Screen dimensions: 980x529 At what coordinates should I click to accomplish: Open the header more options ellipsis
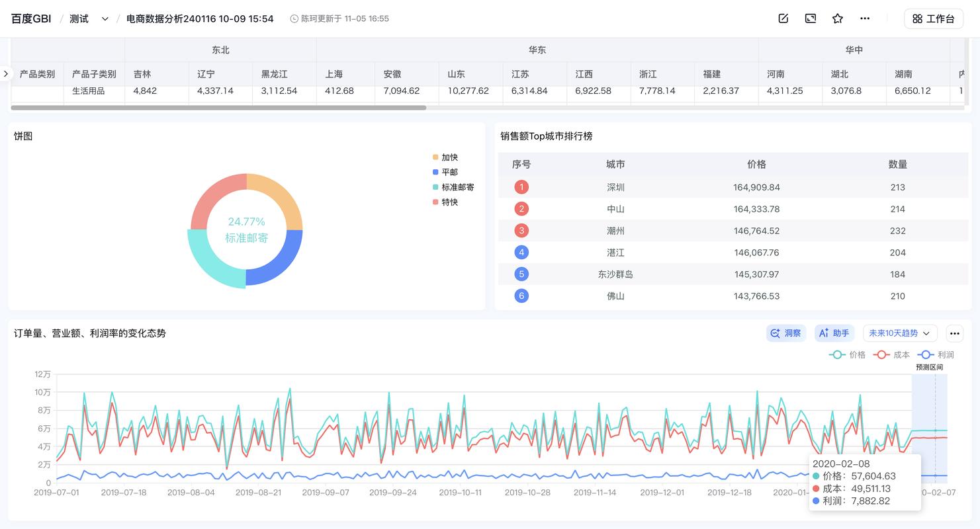point(865,19)
